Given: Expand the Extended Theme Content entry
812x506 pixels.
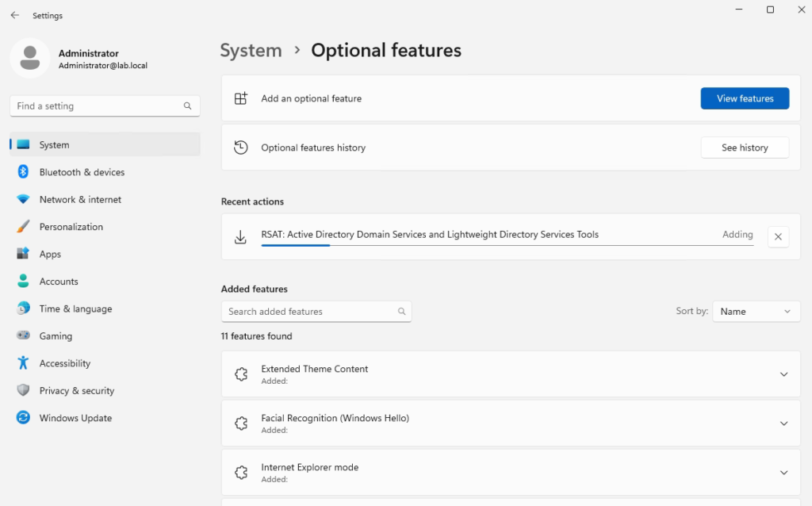Looking at the screenshot, I should (784, 374).
